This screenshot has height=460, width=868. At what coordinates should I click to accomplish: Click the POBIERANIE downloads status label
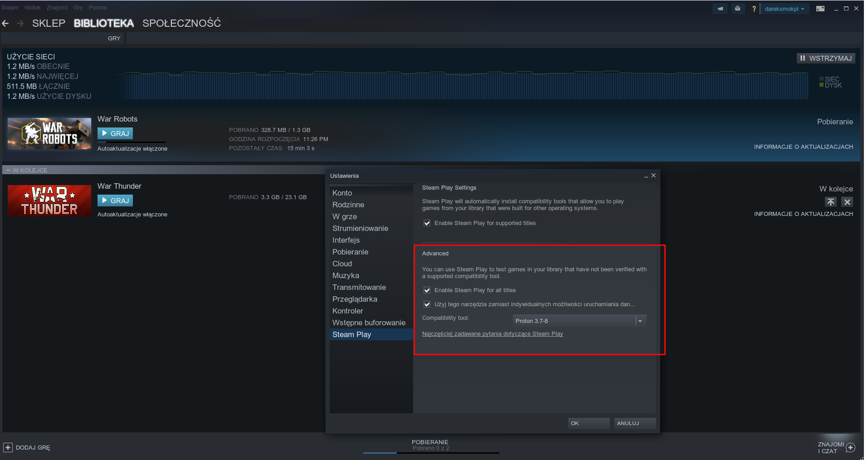[x=430, y=442]
